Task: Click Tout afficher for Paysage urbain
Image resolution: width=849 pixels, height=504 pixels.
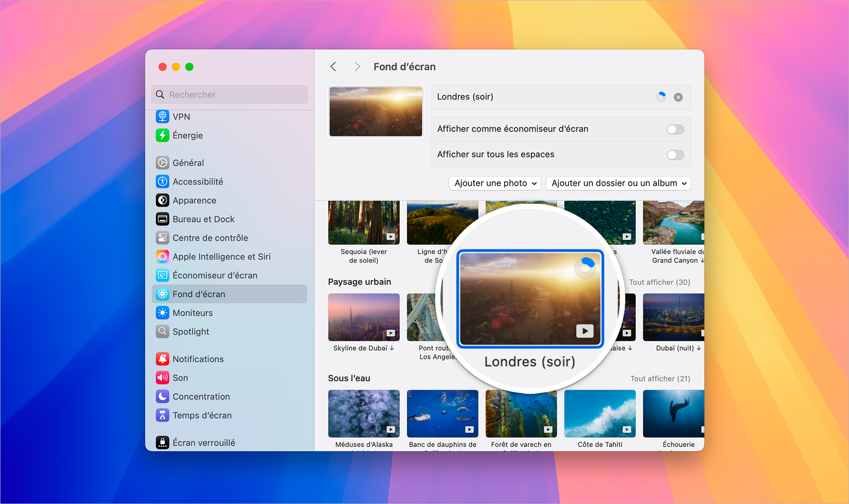Action: 659,282
